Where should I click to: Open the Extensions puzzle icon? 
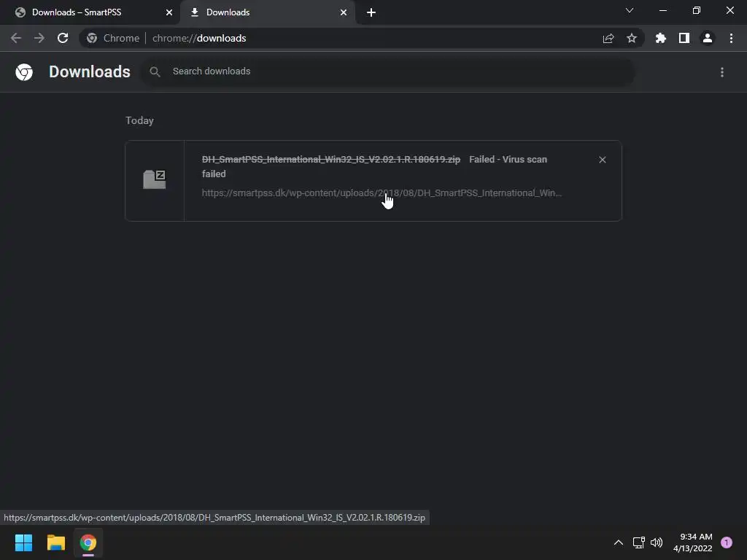661,38
